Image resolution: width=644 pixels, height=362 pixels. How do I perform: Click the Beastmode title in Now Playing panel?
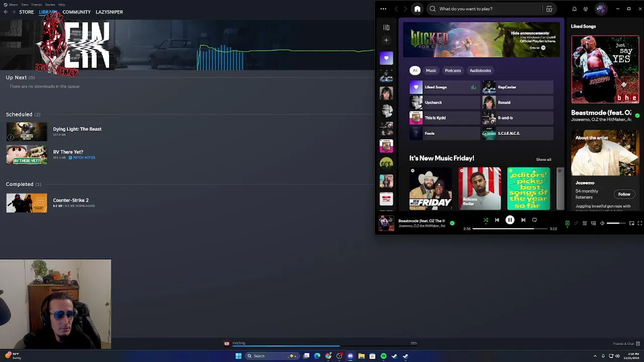tap(601, 113)
